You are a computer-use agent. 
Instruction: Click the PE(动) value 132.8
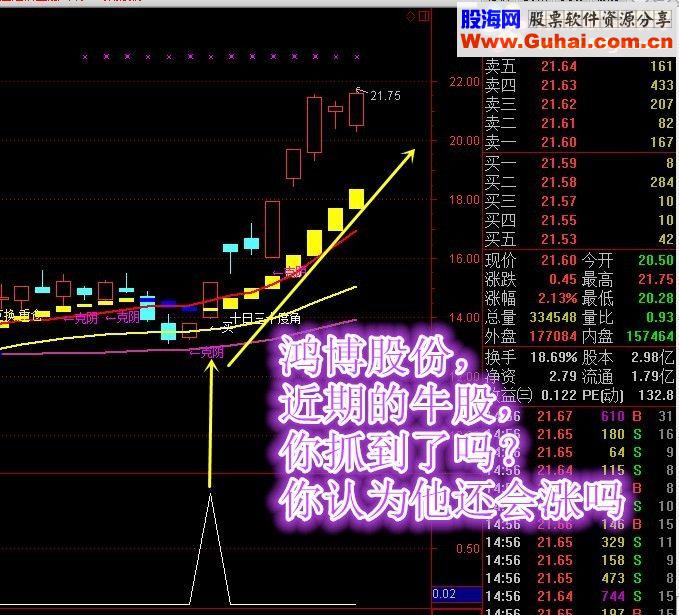coord(656,395)
